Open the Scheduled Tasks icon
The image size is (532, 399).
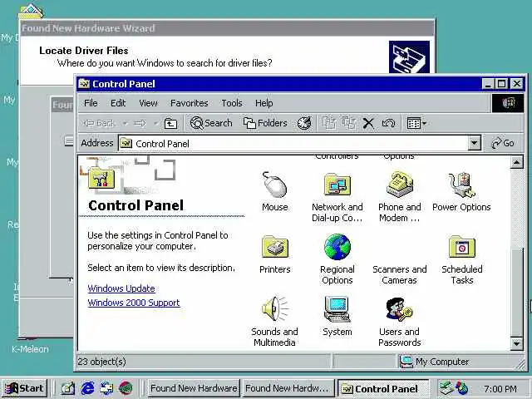pos(462,247)
